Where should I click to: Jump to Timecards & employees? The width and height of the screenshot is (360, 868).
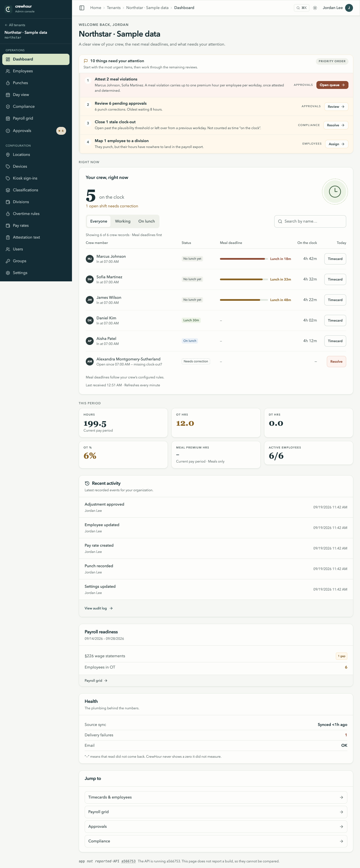(216, 797)
